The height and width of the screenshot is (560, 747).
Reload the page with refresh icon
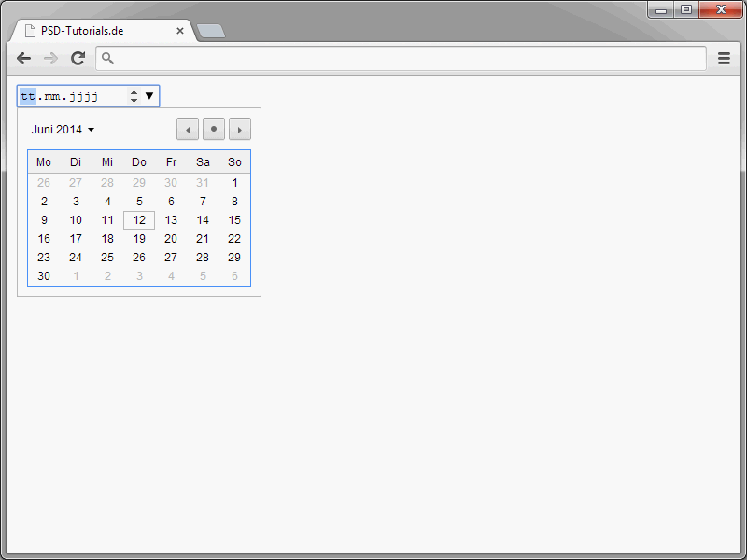pos(78,58)
